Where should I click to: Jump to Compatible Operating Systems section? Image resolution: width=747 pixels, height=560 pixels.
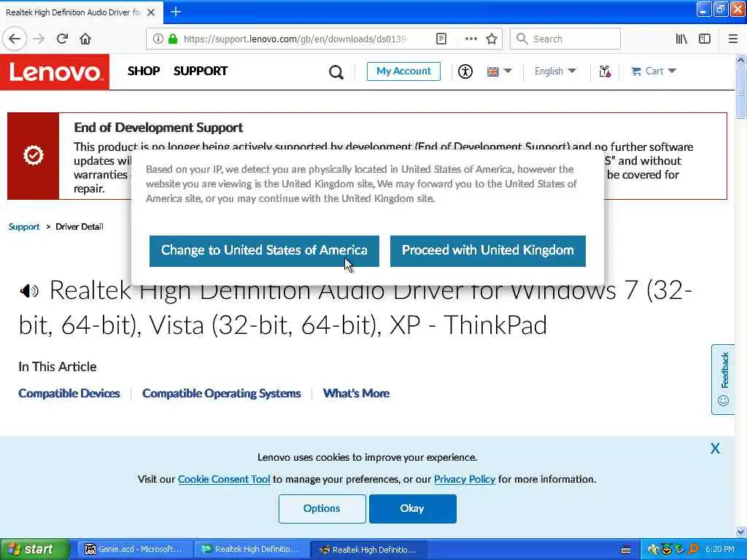pyautogui.click(x=222, y=393)
